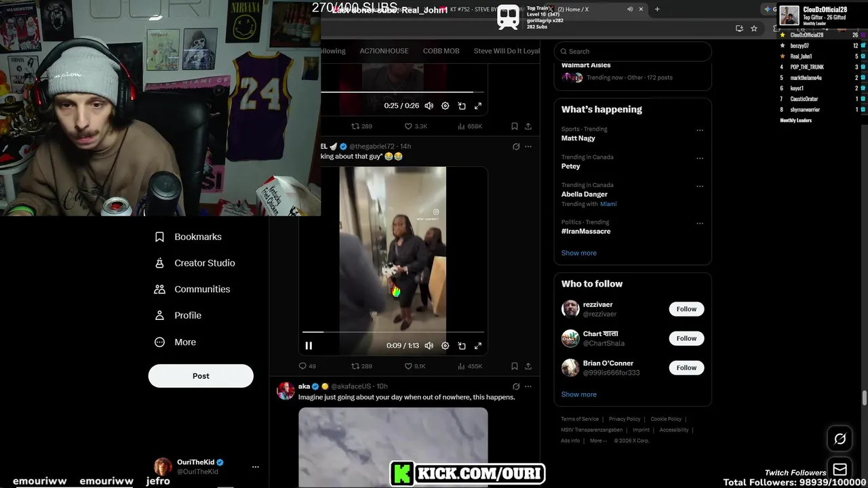Open Profile in the sidebar
Image resolution: width=868 pixels, height=488 pixels.
[178, 315]
